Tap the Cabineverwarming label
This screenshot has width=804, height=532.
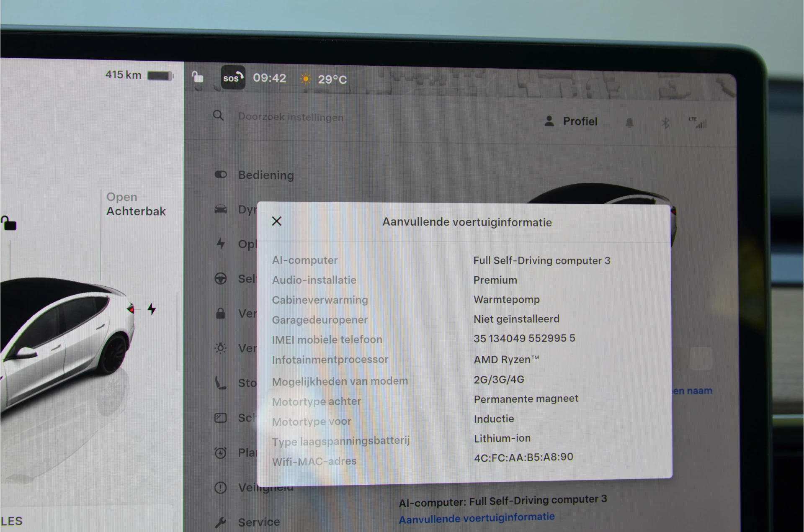[x=320, y=300]
